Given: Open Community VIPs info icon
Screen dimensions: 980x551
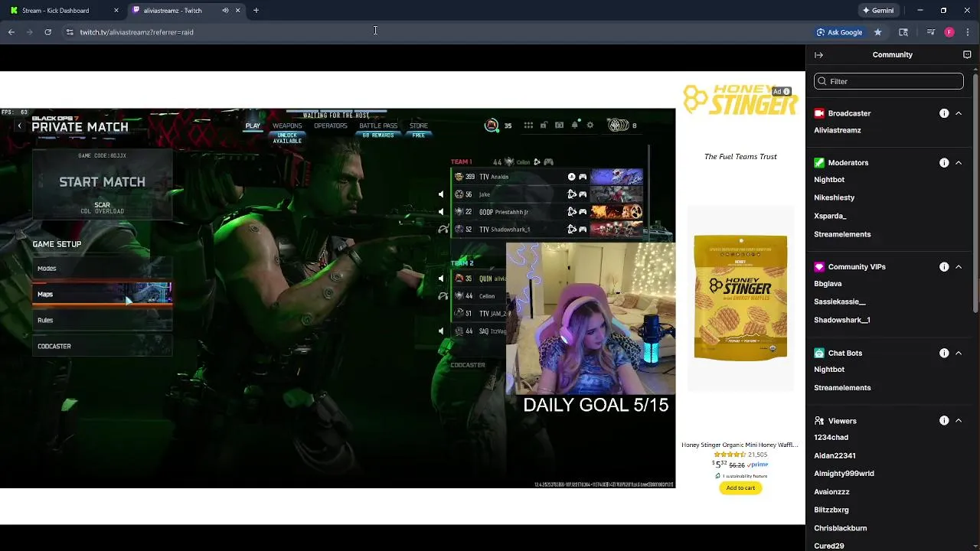Looking at the screenshot, I should 944,267.
